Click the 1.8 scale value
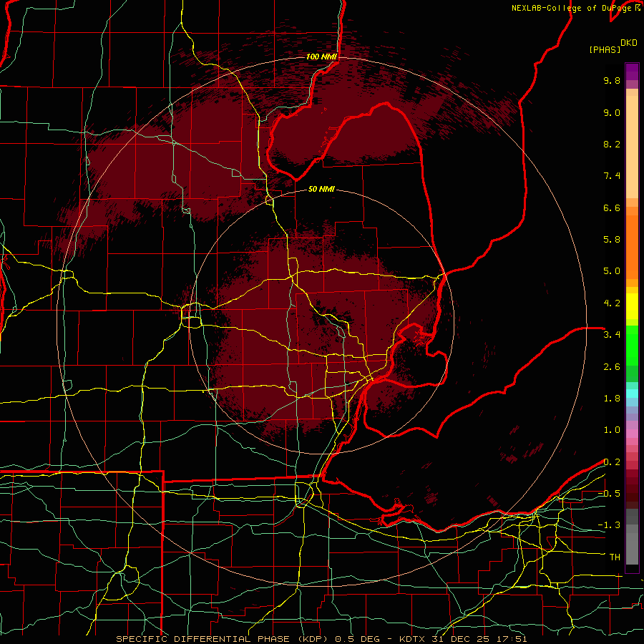The height and width of the screenshot is (644, 644). [612, 399]
